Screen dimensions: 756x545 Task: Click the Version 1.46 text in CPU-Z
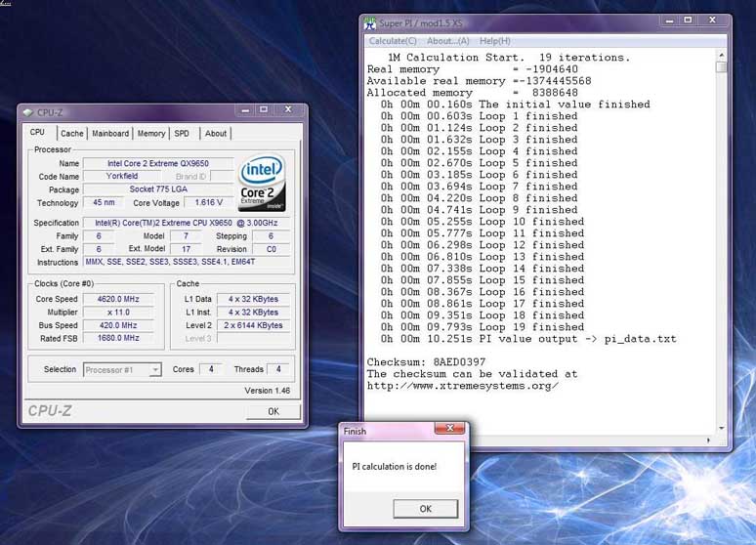coord(267,391)
